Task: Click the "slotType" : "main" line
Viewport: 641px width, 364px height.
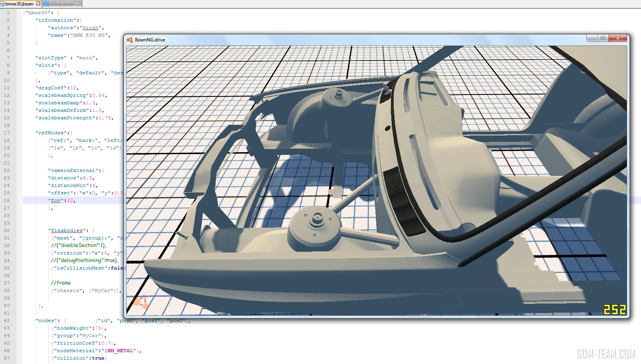Action: pyautogui.click(x=66, y=58)
